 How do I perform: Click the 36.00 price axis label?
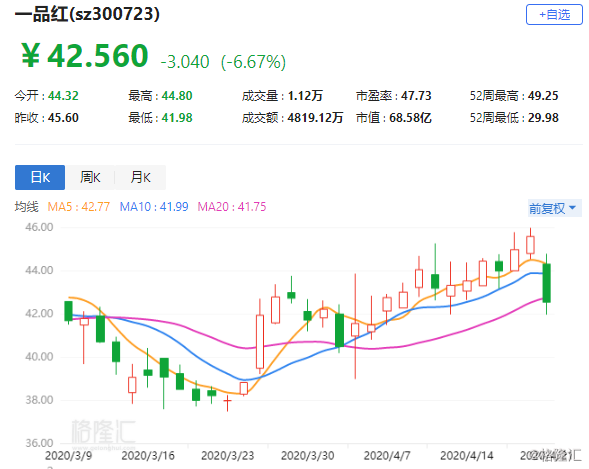(x=39, y=443)
